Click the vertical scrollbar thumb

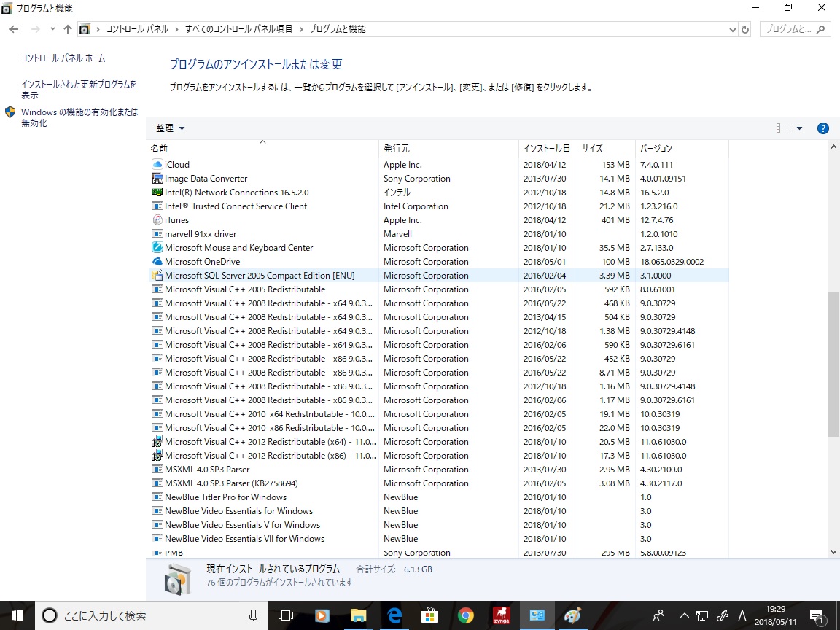(x=833, y=365)
